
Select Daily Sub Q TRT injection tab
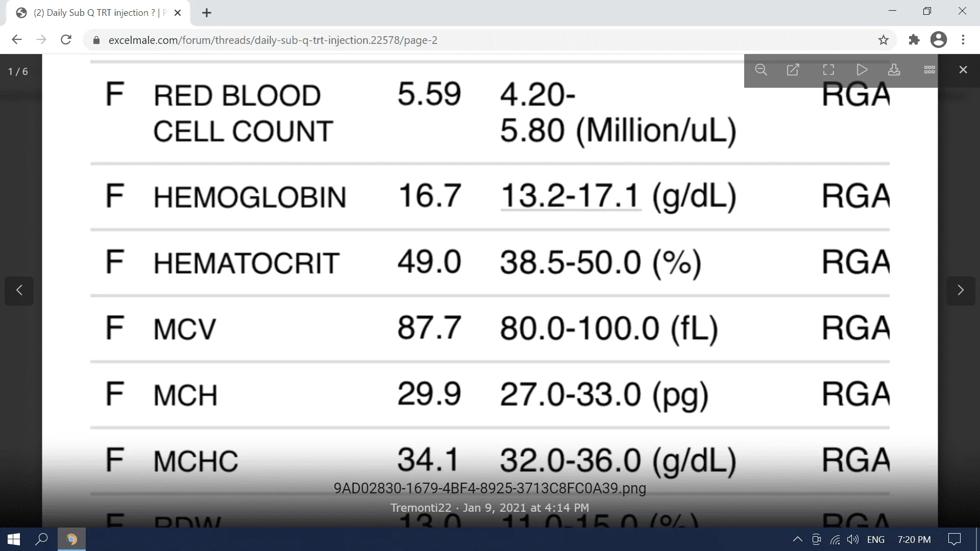point(97,13)
